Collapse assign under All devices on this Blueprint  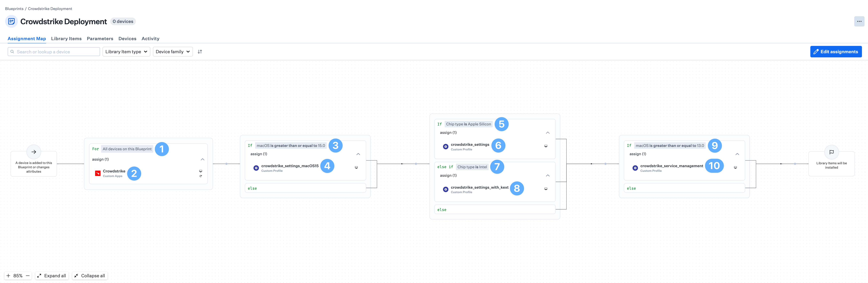click(203, 159)
